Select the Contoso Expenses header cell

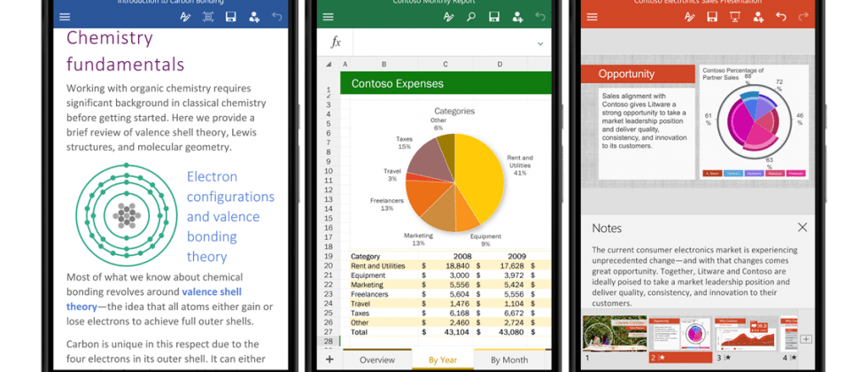pyautogui.click(x=446, y=83)
